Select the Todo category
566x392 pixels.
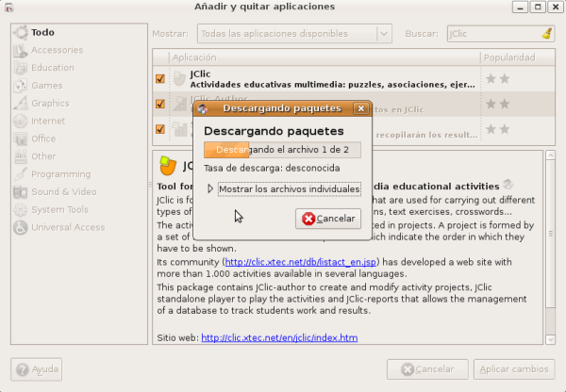click(42, 32)
